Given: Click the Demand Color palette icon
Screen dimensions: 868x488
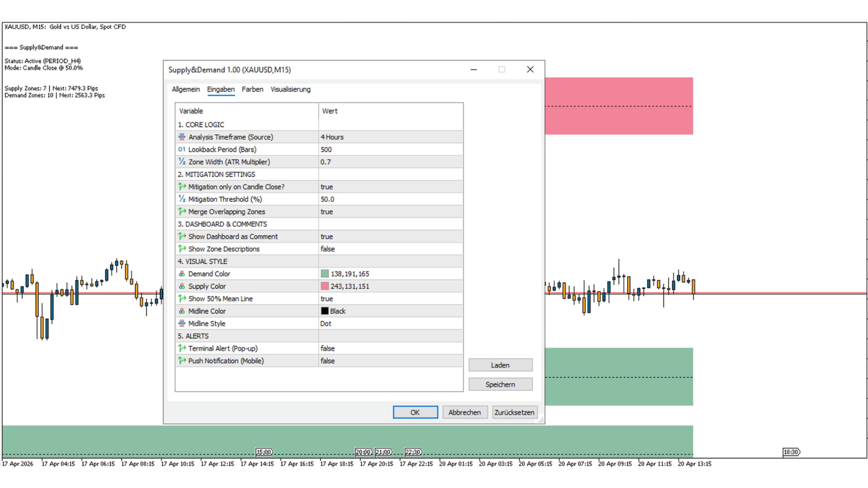Looking at the screenshot, I should click(x=182, y=274).
